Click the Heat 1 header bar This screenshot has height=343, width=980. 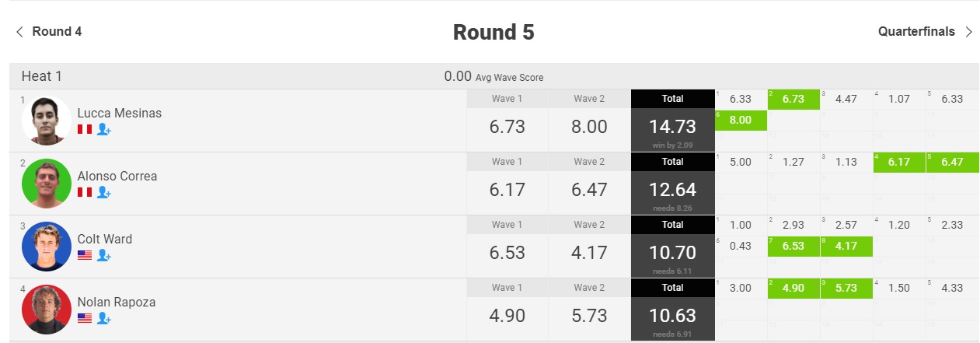point(494,76)
